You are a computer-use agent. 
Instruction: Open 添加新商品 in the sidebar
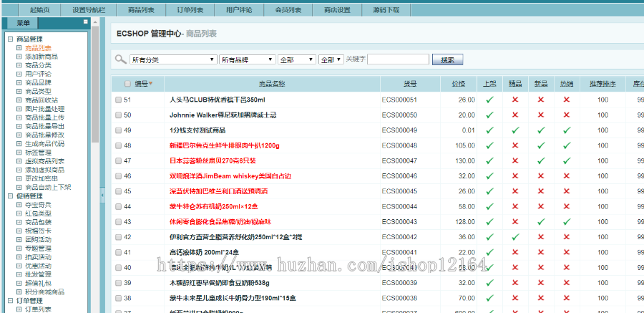tap(42, 57)
